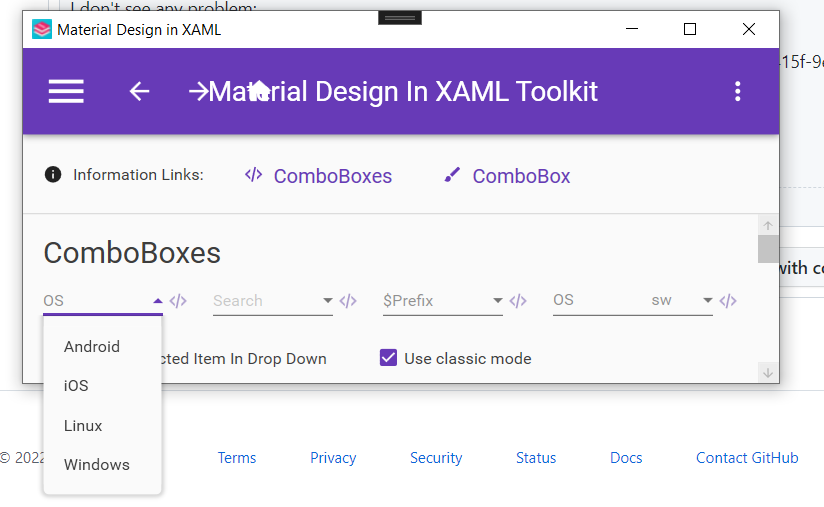
Task: Expand the $Prefix combobox
Action: [497, 301]
